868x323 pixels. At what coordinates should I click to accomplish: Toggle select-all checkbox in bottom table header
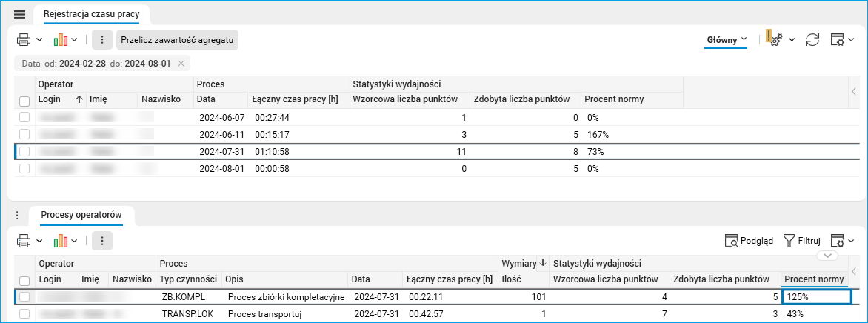pos(24,280)
